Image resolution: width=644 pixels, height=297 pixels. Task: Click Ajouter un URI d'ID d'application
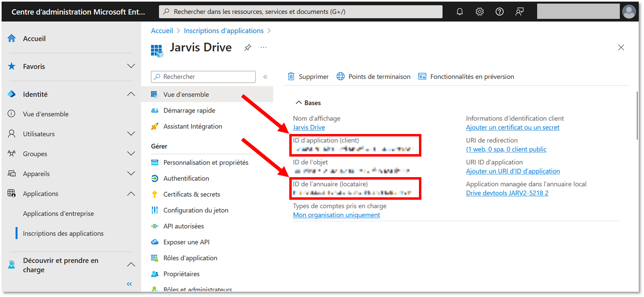pyautogui.click(x=513, y=171)
